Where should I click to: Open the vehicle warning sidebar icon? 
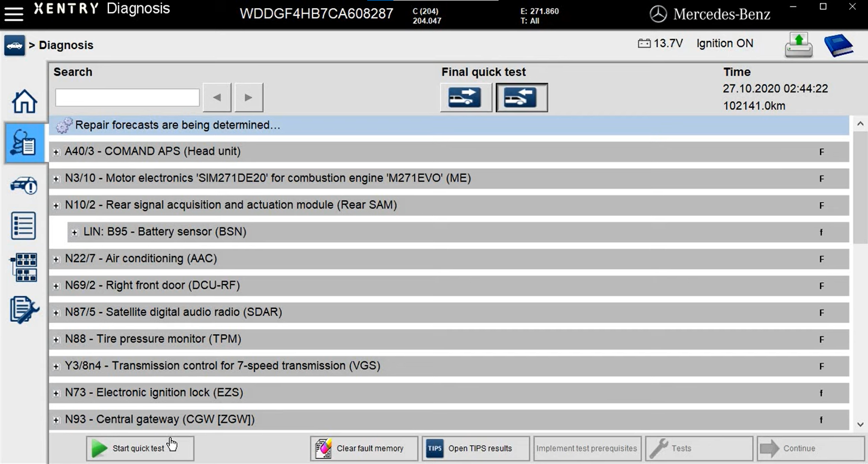click(23, 186)
